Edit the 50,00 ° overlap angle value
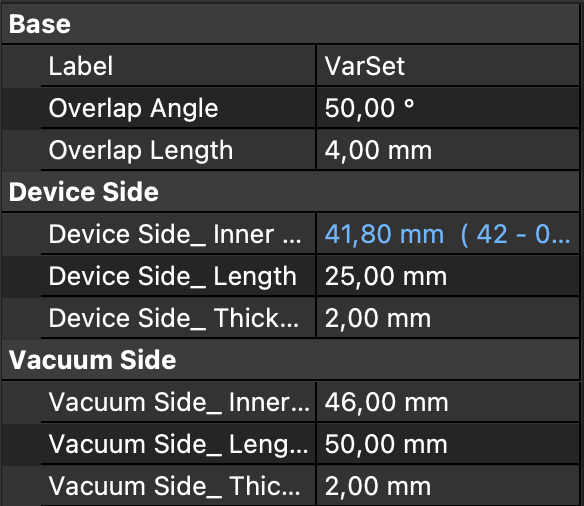The width and height of the screenshot is (584, 506). [x=447, y=108]
